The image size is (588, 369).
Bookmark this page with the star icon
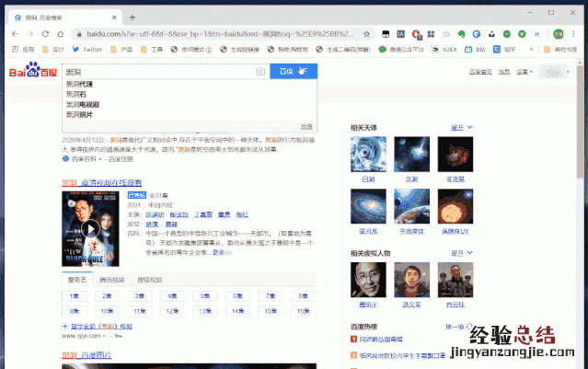(366, 34)
